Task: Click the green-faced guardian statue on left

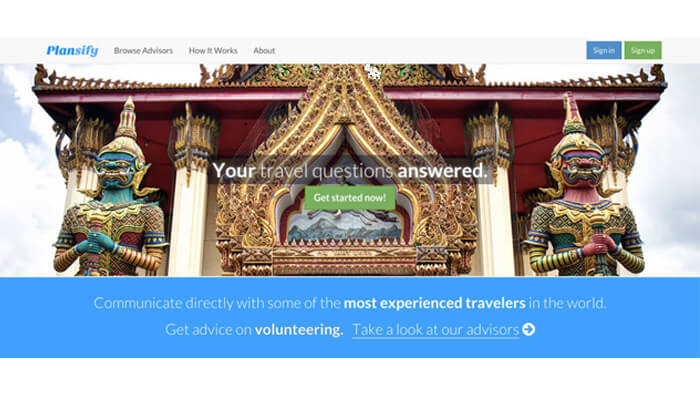Action: [112, 192]
